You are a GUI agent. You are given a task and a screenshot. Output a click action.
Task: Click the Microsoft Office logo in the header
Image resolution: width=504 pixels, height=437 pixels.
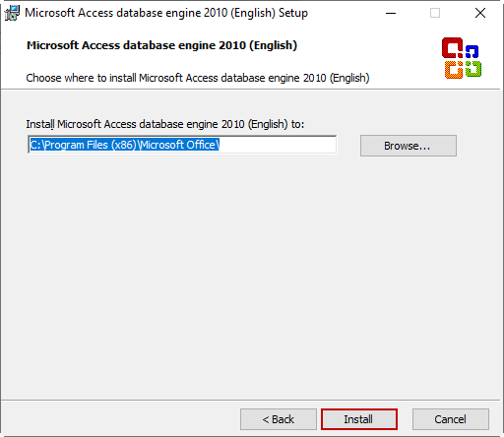click(x=462, y=58)
